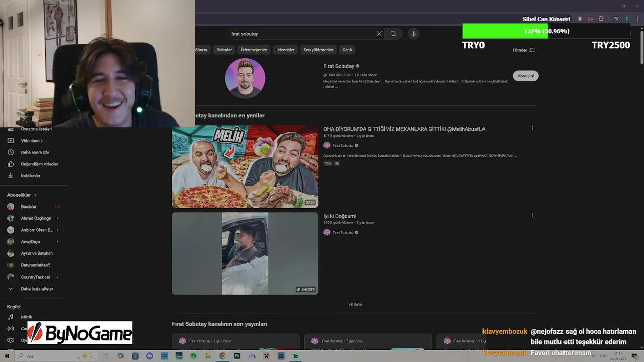Image resolution: width=644 pixels, height=362 pixels.
Task: Open Photoshop from the taskbar
Action: point(237,356)
